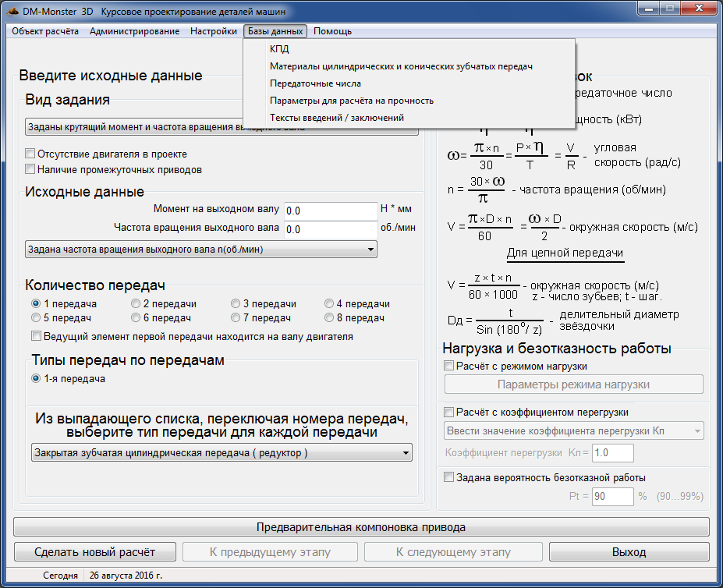Choose Материалы цилиндрических и конических зубчатых передач
The image size is (723, 588).
point(409,66)
